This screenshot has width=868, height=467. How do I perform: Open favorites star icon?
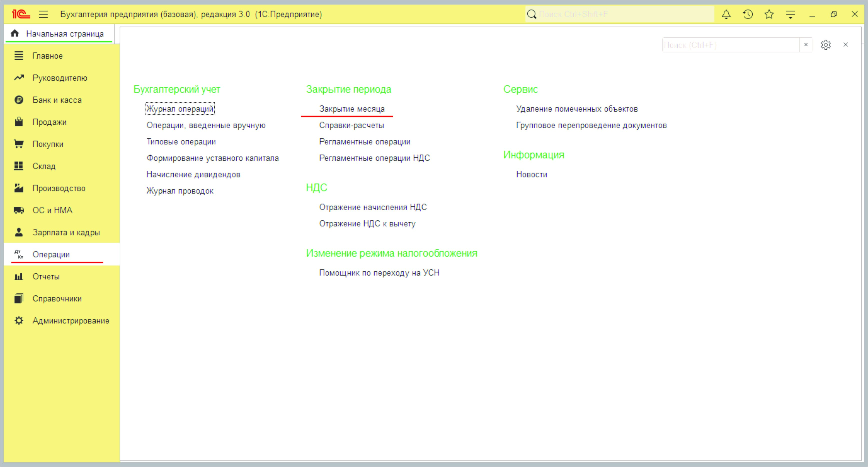[769, 14]
